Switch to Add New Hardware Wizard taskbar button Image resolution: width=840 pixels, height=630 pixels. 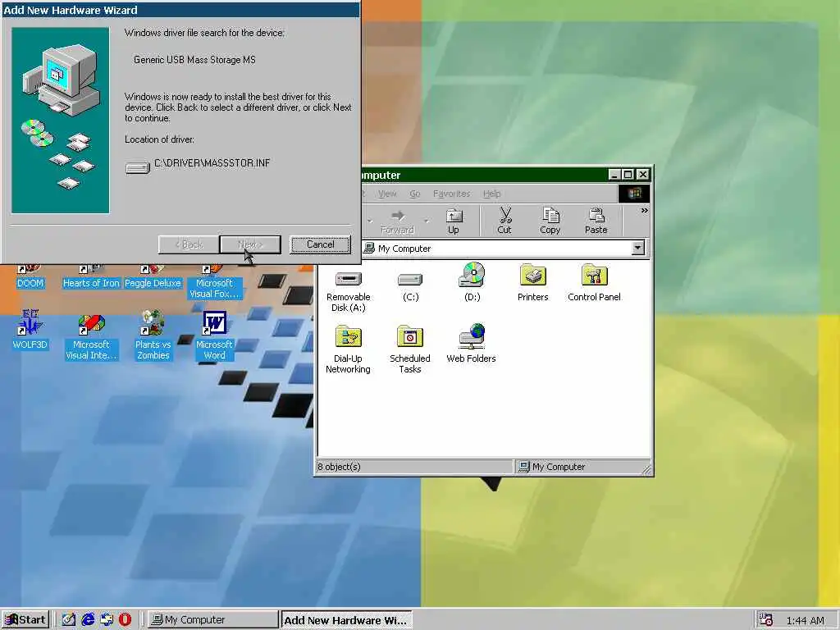pyautogui.click(x=347, y=620)
